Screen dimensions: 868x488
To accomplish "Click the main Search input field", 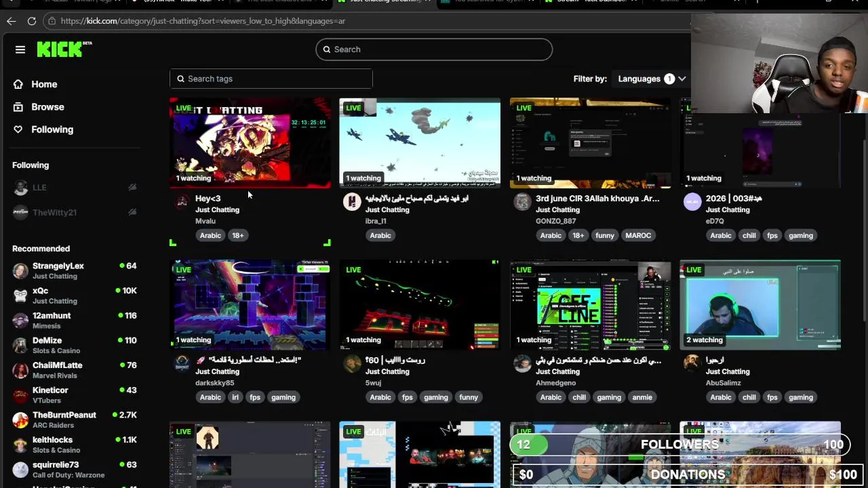I will (x=434, y=49).
